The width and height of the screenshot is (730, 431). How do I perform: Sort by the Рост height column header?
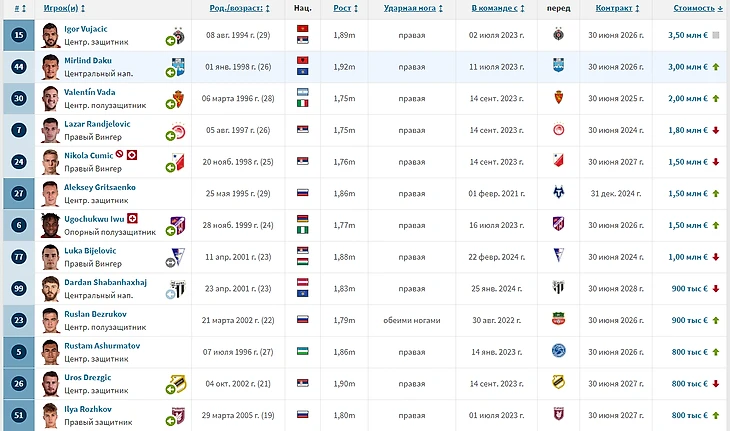[x=343, y=8]
